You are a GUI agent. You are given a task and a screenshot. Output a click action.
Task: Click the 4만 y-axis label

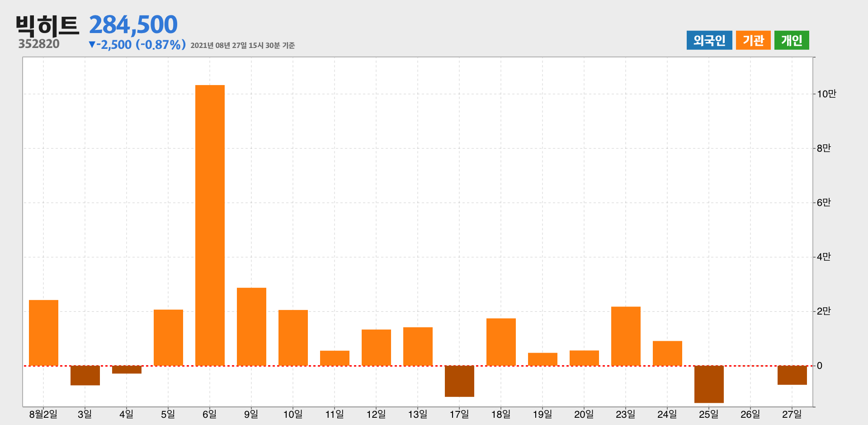click(824, 257)
